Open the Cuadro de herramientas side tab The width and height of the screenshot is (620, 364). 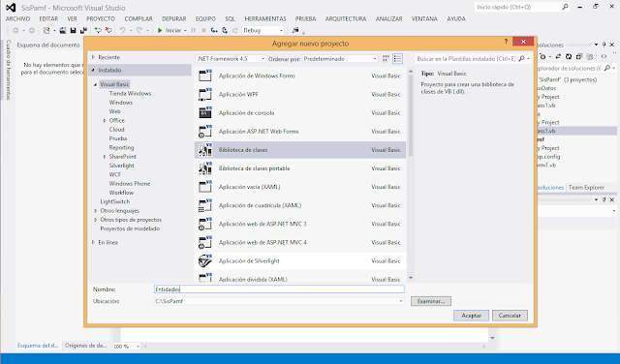tap(9, 70)
